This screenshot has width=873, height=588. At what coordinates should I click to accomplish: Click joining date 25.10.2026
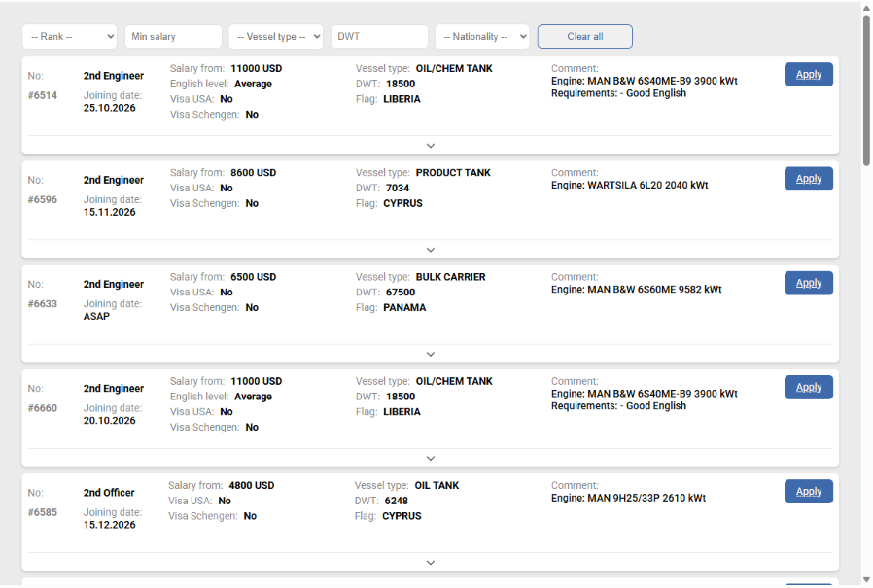(110, 108)
